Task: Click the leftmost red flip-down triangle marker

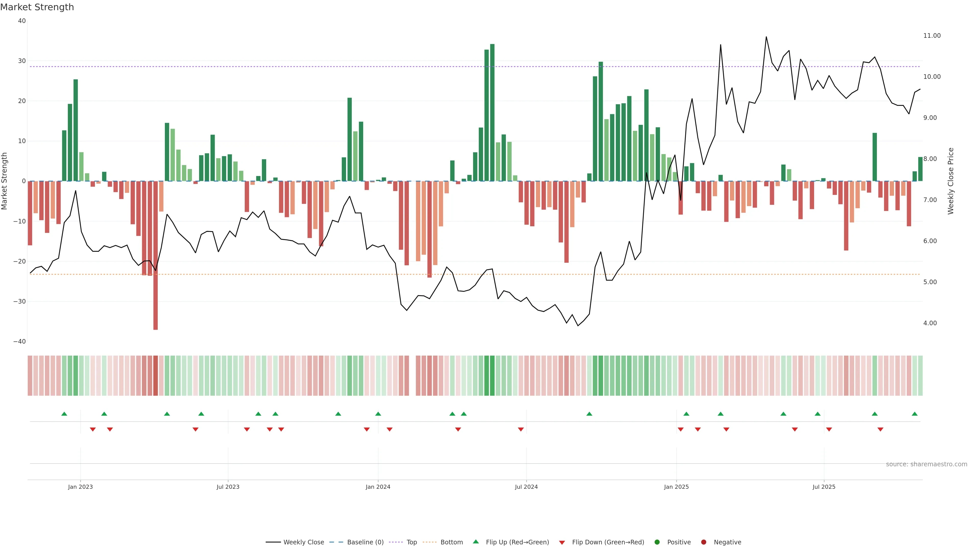Action: point(92,429)
